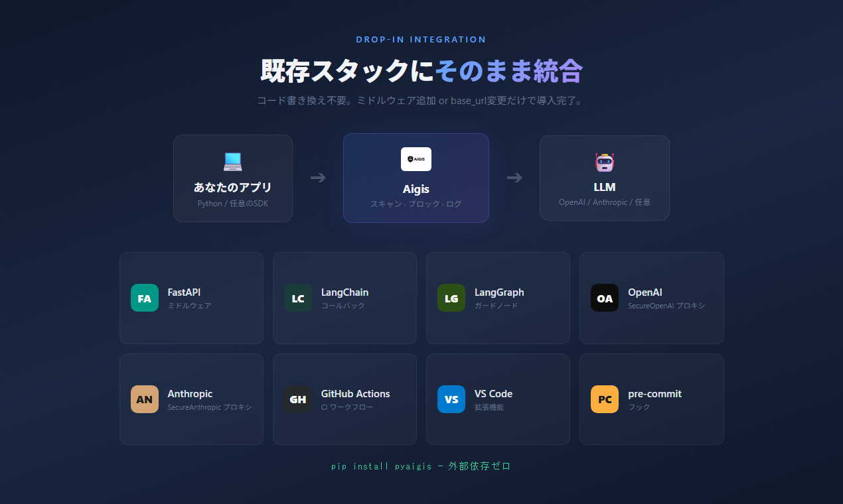
Task: Click the LC LangChain icon badge
Action: click(298, 298)
